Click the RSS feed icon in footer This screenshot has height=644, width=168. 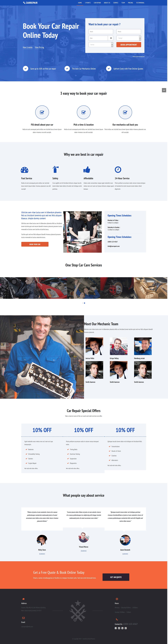point(122,628)
